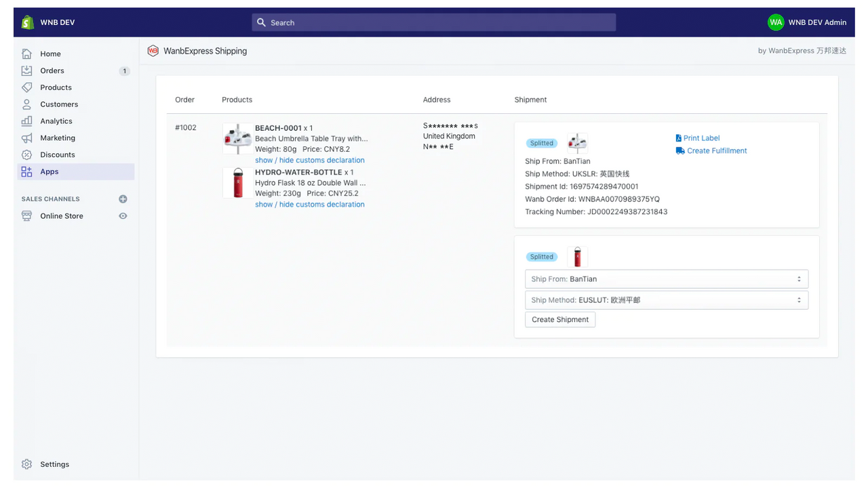The image size is (868, 488).
Task: Add a sales channel with plus icon
Action: [x=123, y=199]
